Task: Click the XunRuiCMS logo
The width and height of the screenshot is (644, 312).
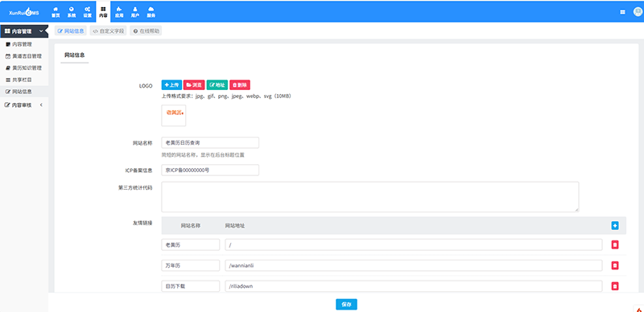Action: (x=24, y=12)
